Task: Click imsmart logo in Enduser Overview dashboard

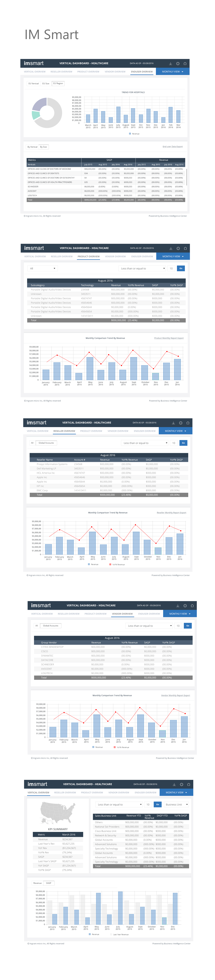Action: [x=34, y=64]
